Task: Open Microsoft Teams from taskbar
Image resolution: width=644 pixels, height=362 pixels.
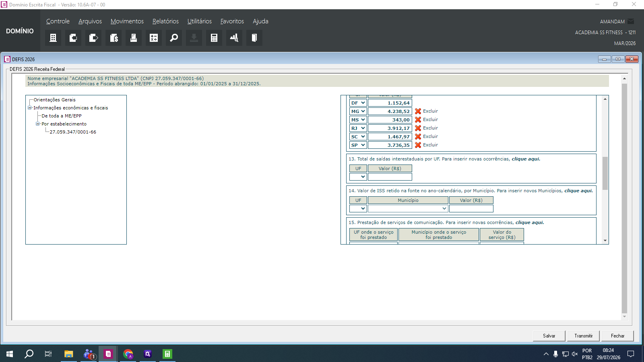Action: coord(89,354)
